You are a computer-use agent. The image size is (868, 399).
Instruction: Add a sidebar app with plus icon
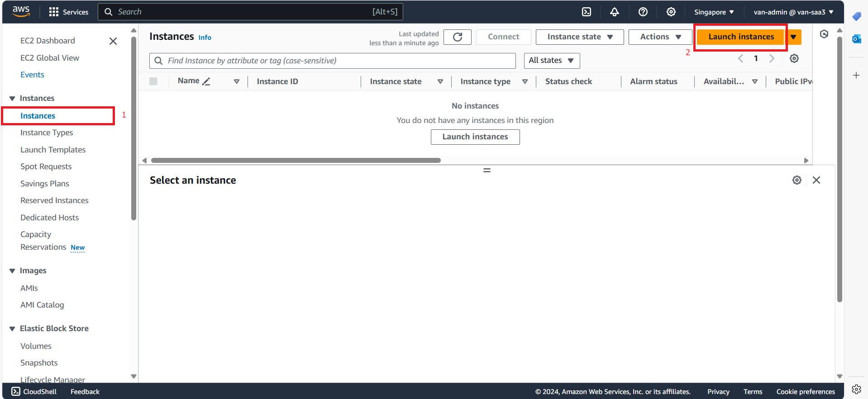coord(856,75)
